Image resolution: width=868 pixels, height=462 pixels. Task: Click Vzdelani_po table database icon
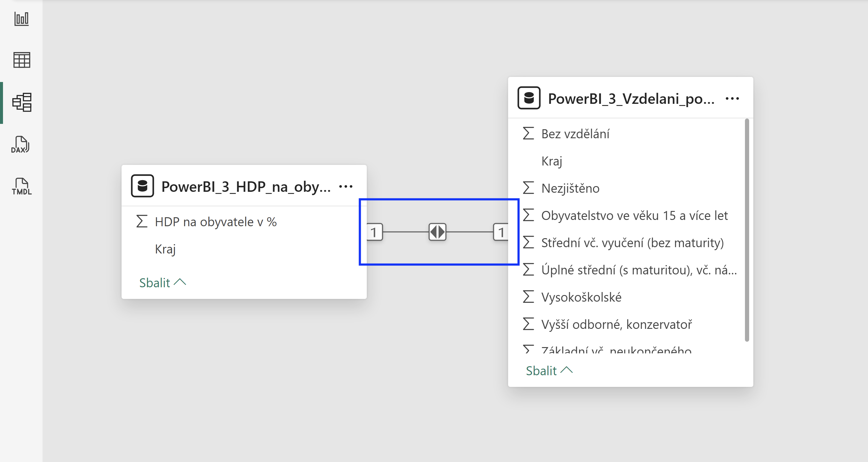(x=529, y=98)
